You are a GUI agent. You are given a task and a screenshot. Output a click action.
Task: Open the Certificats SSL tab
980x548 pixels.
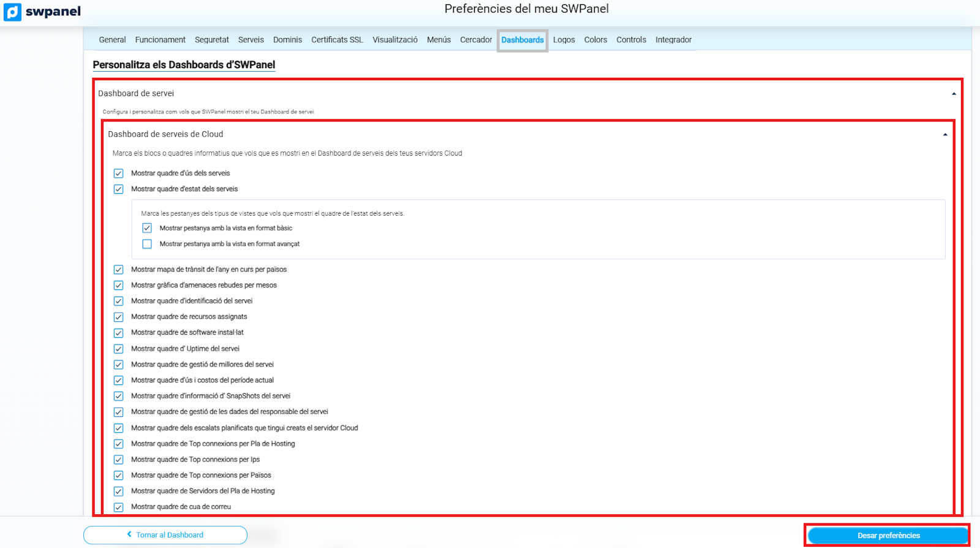pos(337,40)
